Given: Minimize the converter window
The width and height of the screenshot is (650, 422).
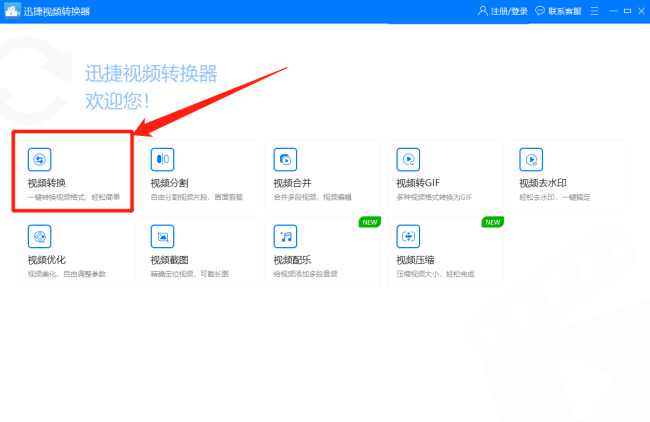Looking at the screenshot, I should (613, 11).
